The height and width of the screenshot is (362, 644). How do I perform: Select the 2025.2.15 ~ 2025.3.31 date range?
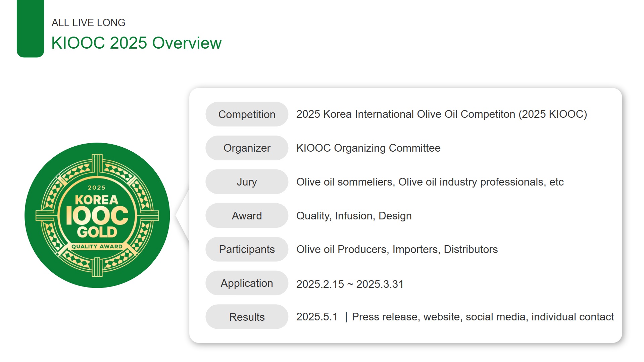pos(350,284)
